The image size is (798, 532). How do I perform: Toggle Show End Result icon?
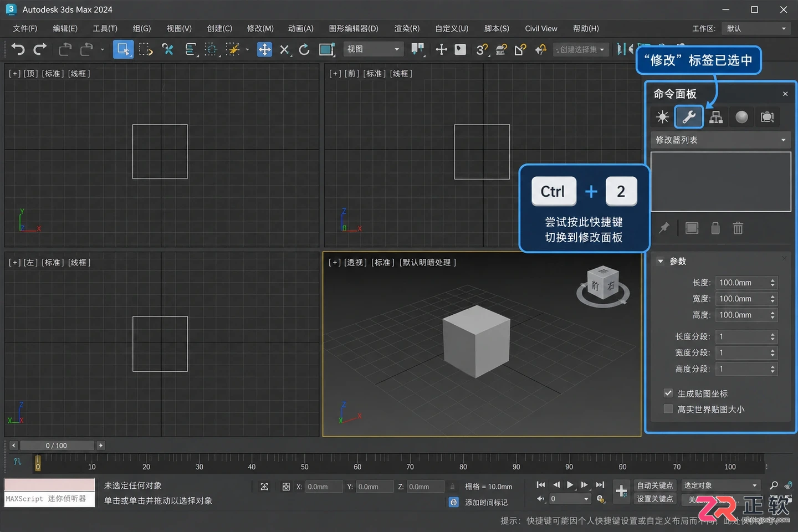click(692, 228)
